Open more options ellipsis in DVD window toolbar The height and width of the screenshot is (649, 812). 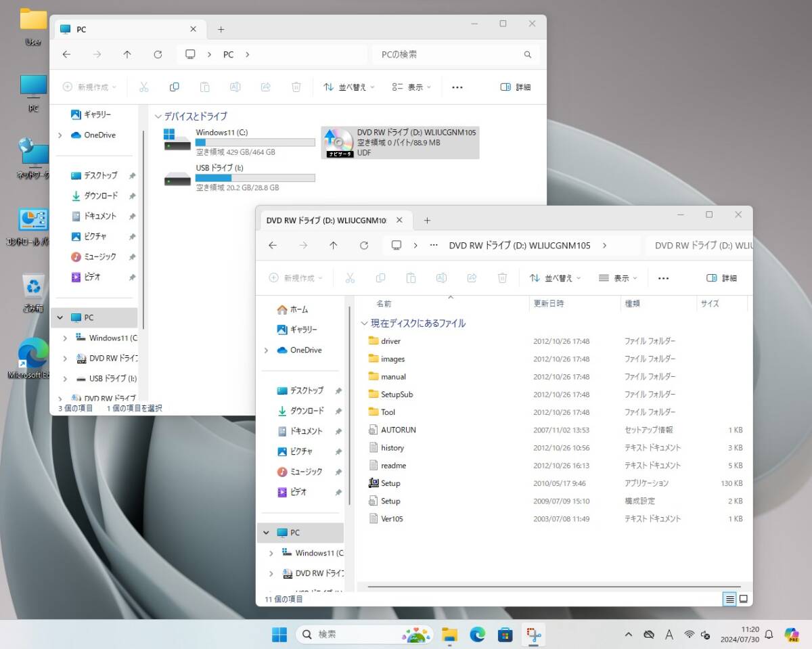pos(663,278)
